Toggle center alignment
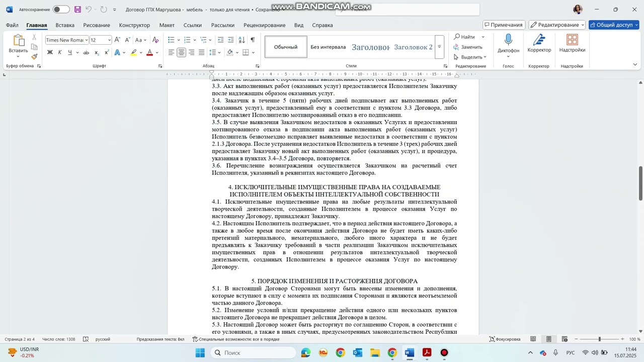 point(181,52)
